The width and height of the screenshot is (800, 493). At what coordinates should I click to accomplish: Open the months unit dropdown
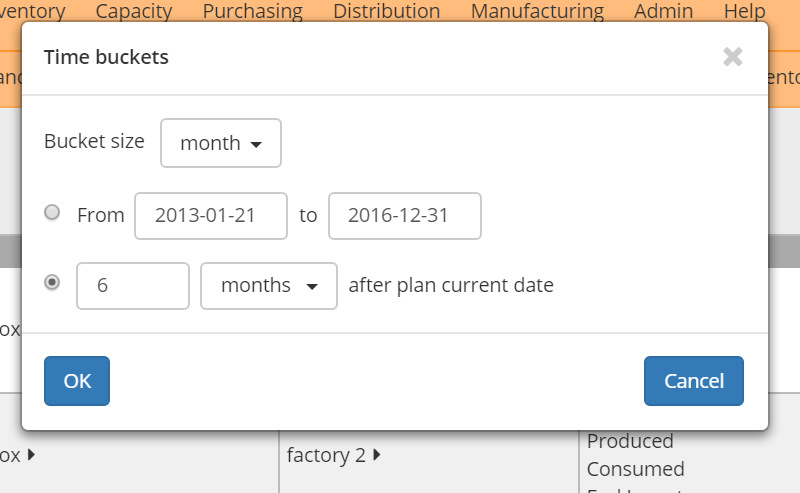269,286
